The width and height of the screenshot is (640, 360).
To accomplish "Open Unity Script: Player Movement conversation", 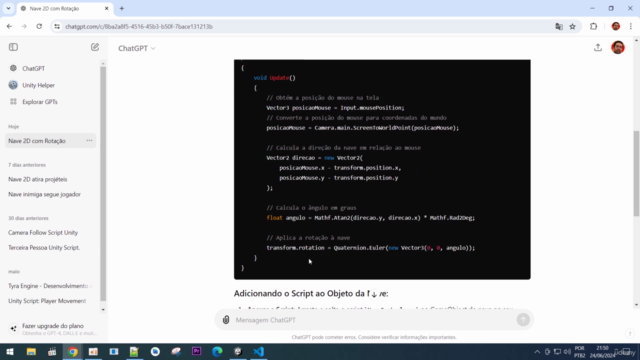I will 47,301.
